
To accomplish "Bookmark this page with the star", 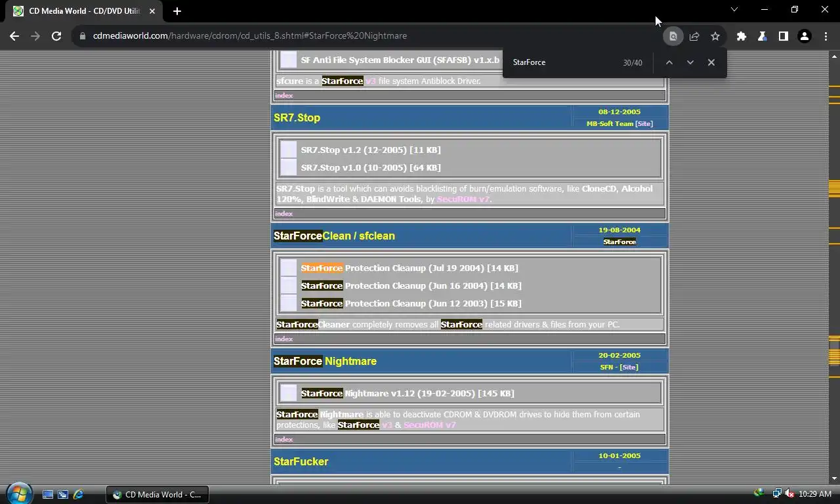I will tap(715, 36).
